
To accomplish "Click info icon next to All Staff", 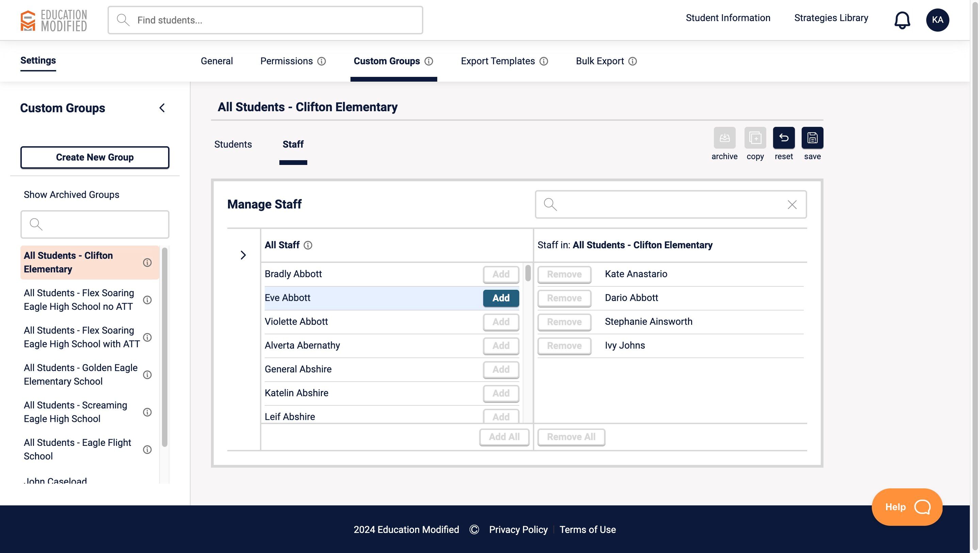I will click(x=308, y=245).
